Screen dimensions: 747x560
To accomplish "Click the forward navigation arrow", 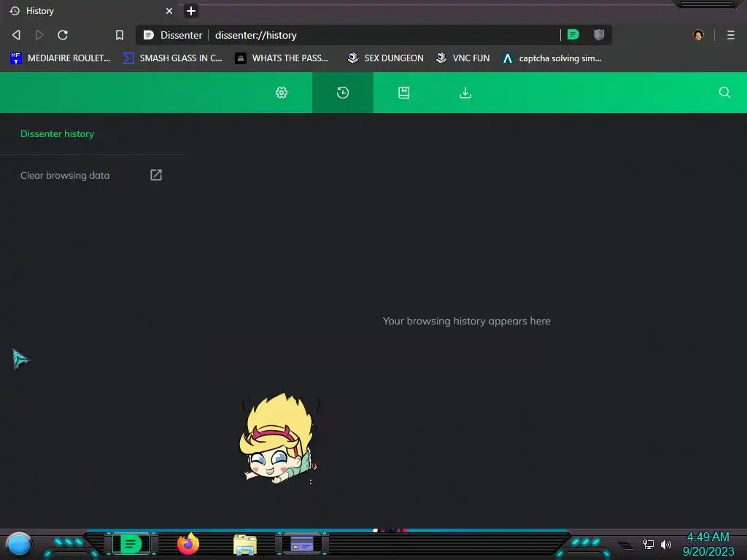I will click(39, 35).
